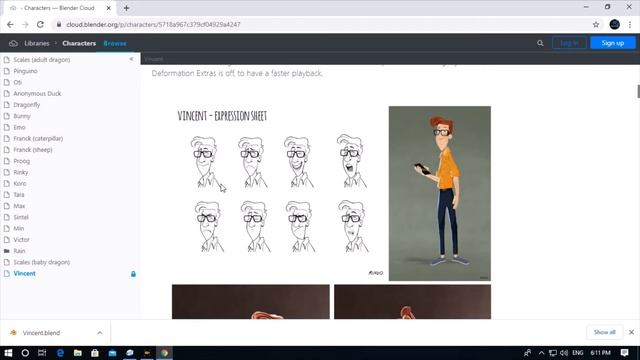Select Dragonfly in the character list
The image size is (640, 360).
[x=27, y=105]
